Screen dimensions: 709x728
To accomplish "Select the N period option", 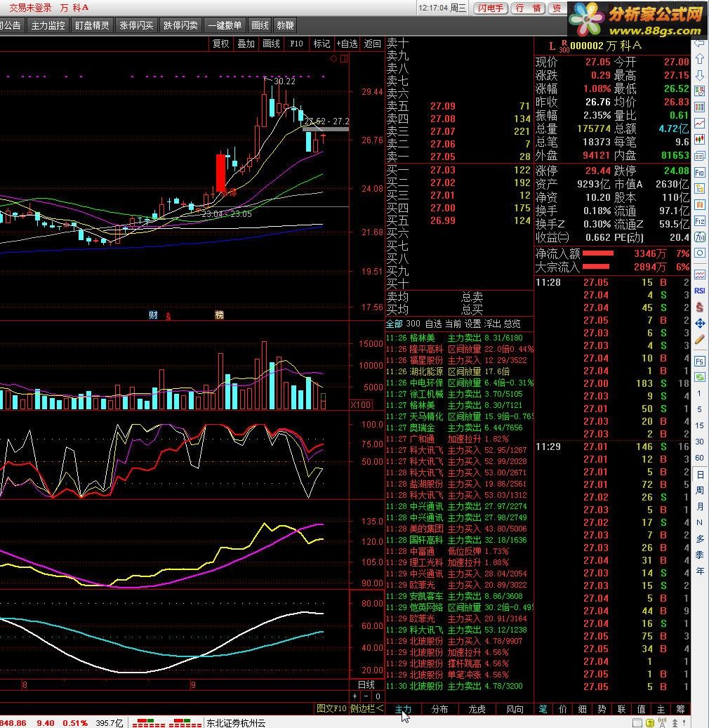I will tap(699, 522).
